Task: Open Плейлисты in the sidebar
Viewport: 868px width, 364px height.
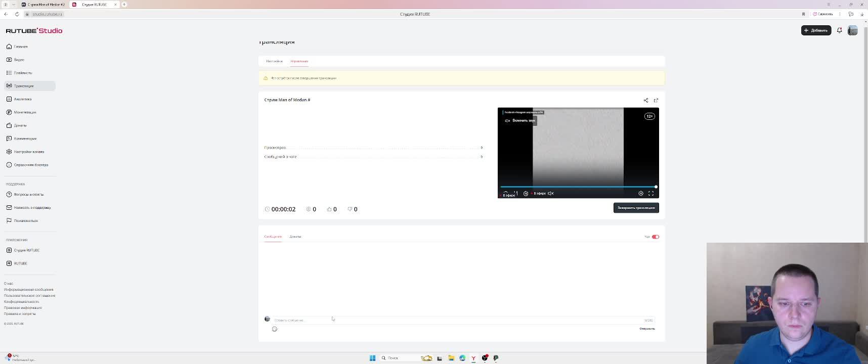Action: pyautogui.click(x=30, y=73)
